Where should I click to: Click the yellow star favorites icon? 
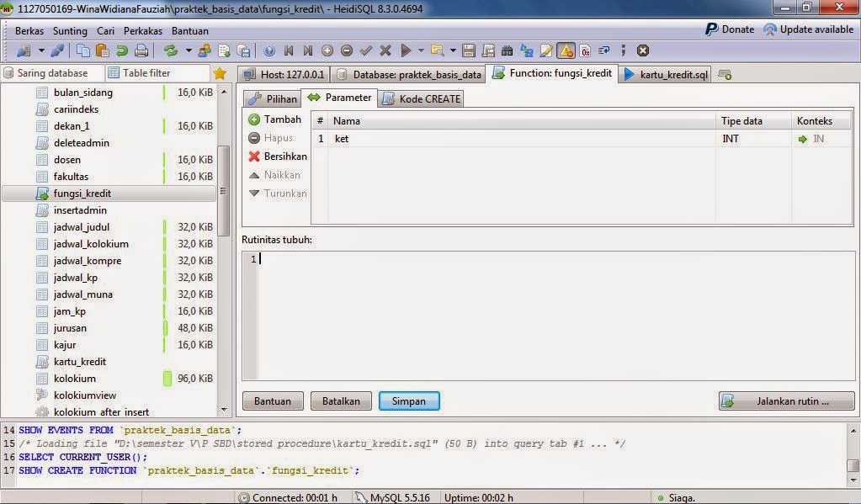[x=221, y=73]
